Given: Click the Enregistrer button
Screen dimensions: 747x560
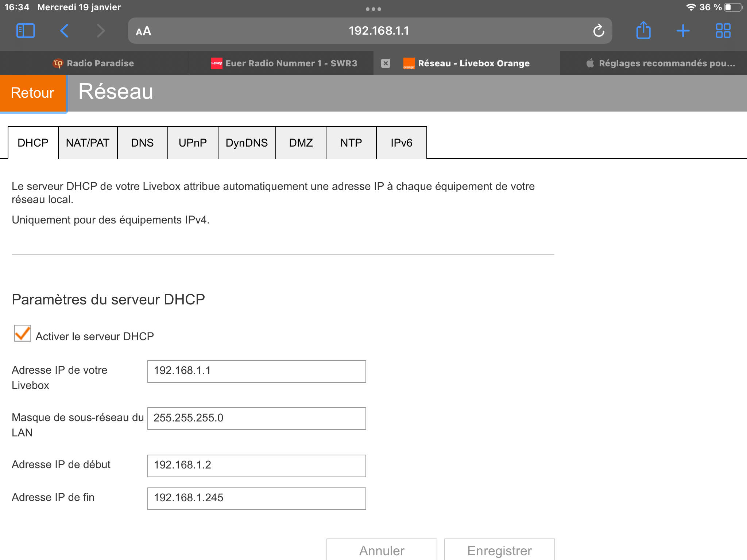Looking at the screenshot, I should tap(499, 550).
